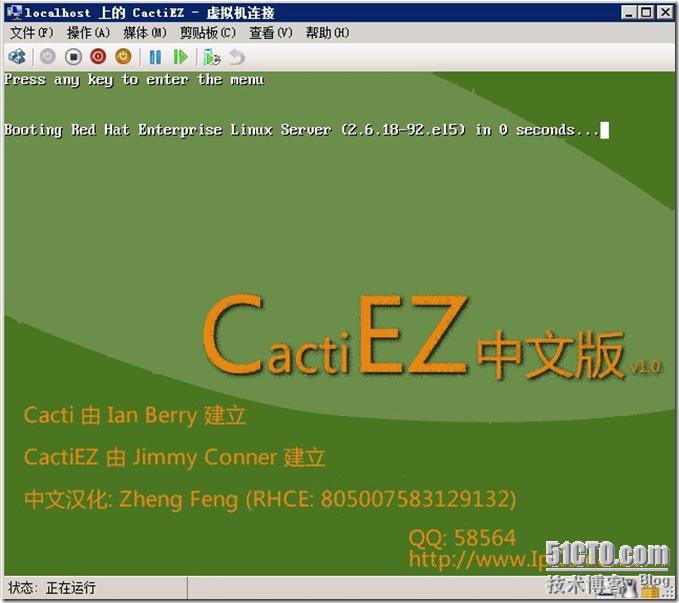This screenshot has width=679, height=603.
Task: Click the '中文汉化: Zheng Feng' credit line
Action: tap(270, 499)
